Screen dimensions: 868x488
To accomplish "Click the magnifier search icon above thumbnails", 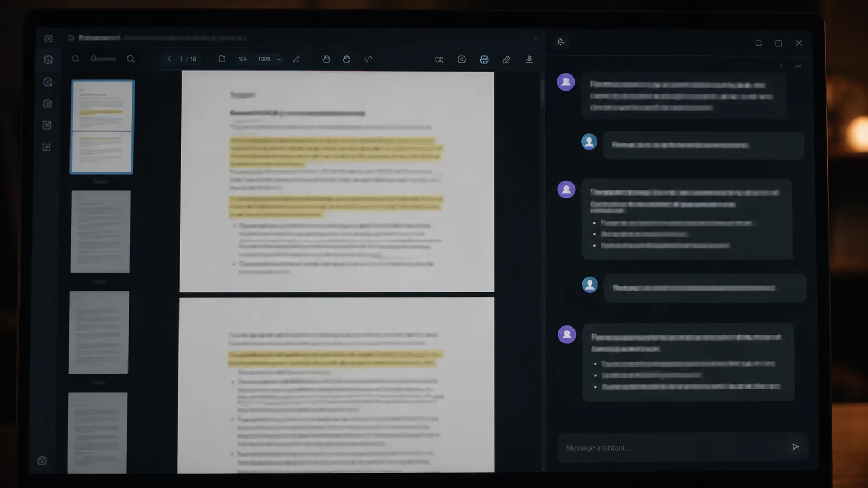I will click(75, 59).
